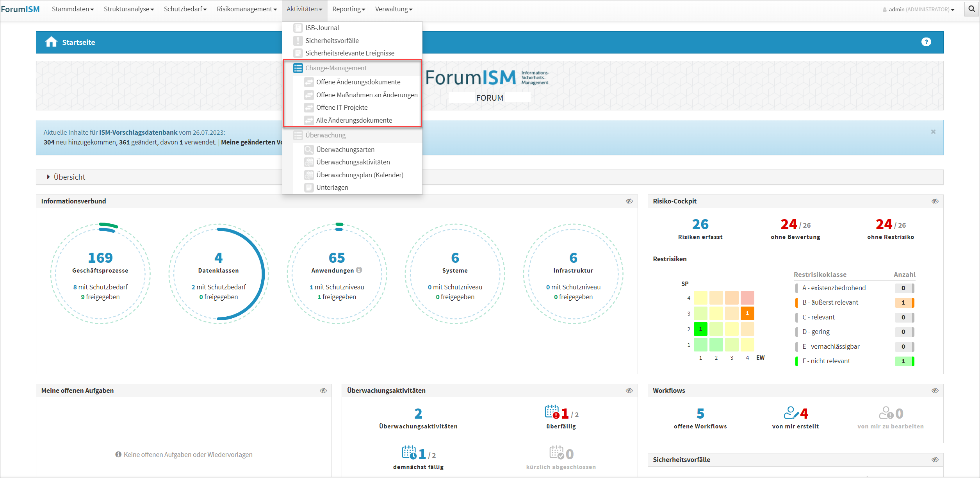Toggle visibility of the Workflows panel

tap(935, 391)
